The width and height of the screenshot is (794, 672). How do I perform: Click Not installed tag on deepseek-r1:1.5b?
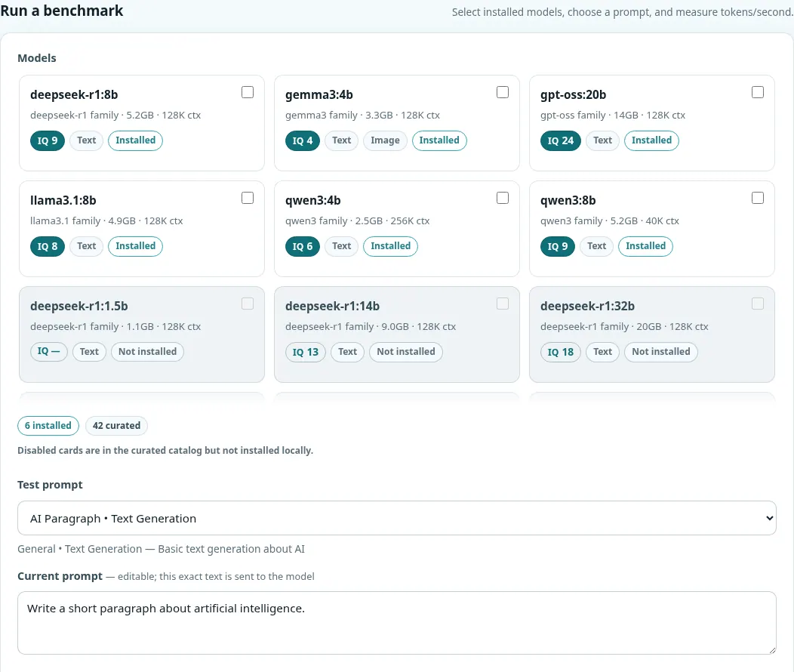tap(147, 352)
